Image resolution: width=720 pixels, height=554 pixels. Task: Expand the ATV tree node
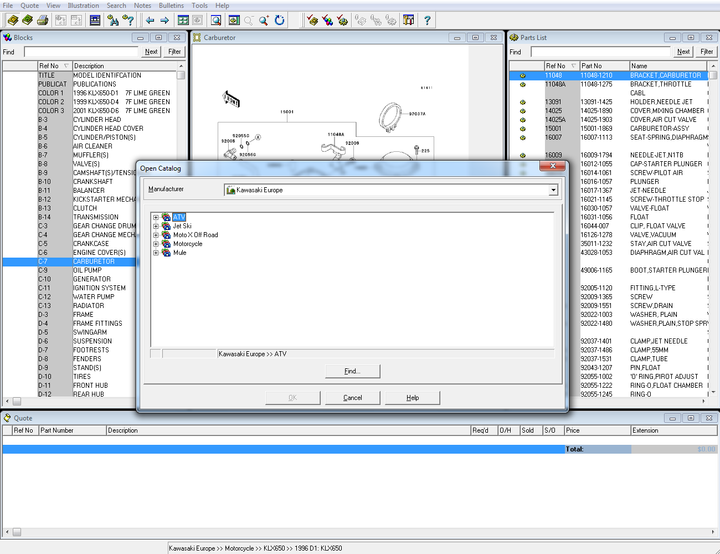pos(156,217)
